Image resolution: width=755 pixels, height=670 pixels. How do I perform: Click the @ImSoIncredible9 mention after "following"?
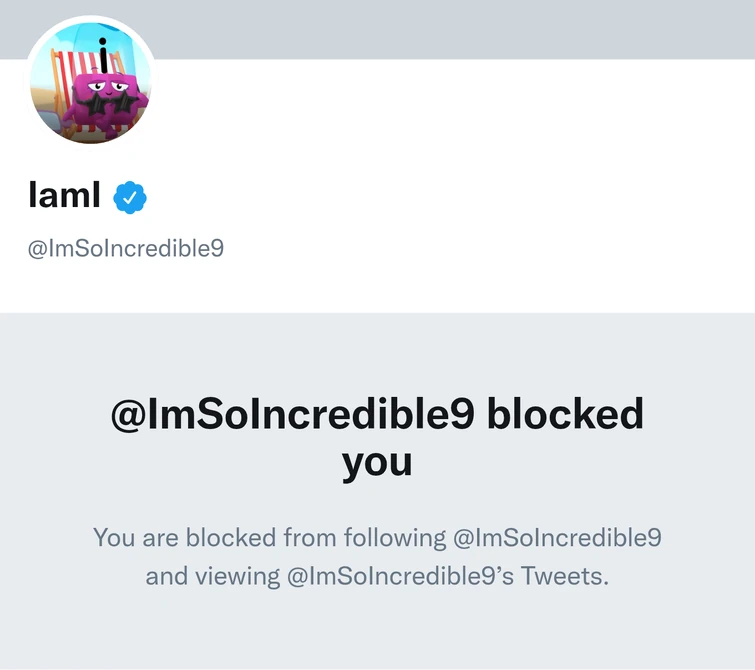557,537
